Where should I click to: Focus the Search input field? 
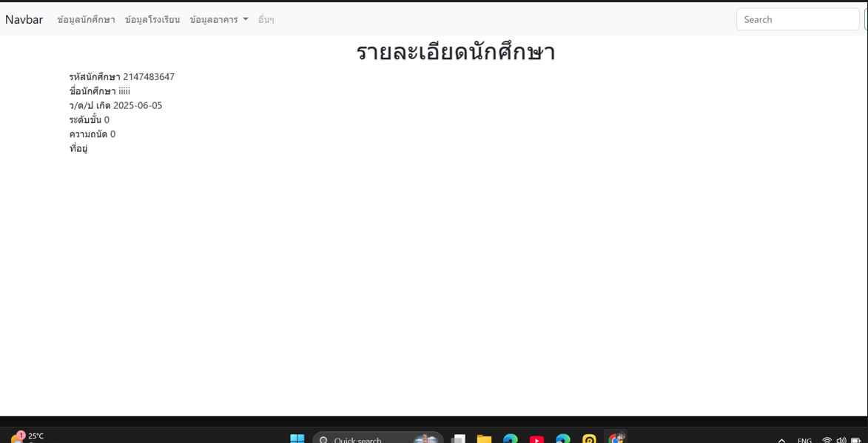(x=797, y=19)
